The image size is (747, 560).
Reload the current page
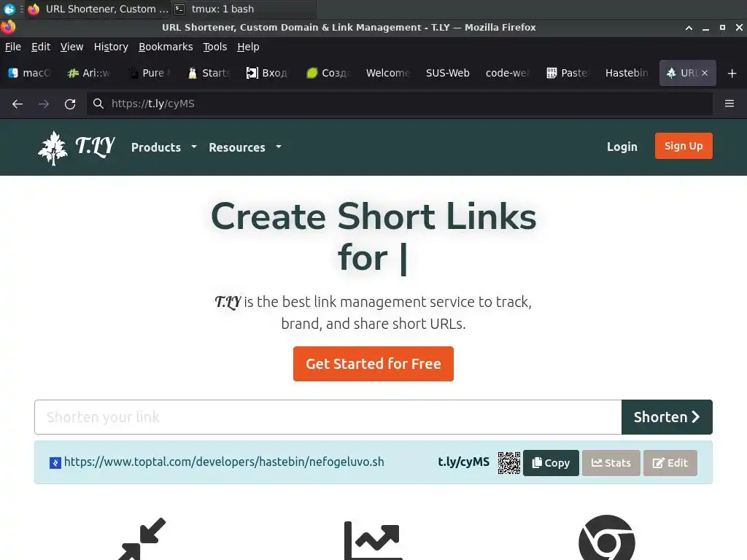click(70, 104)
